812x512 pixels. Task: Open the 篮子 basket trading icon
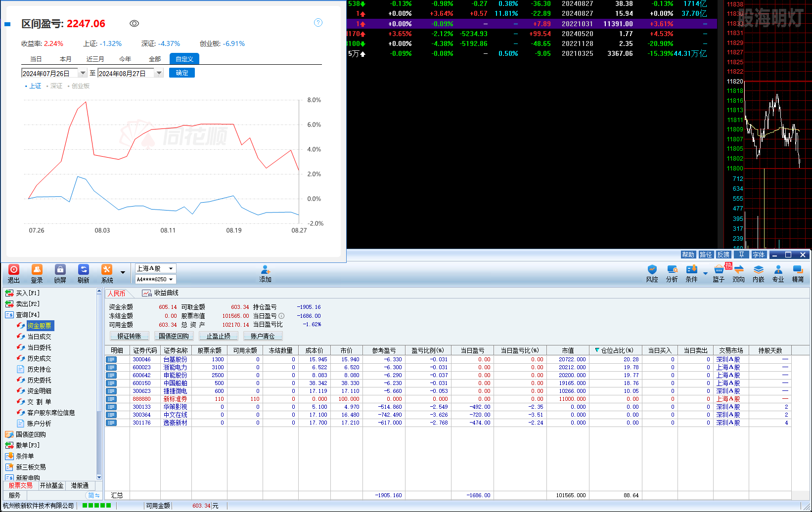click(719, 269)
